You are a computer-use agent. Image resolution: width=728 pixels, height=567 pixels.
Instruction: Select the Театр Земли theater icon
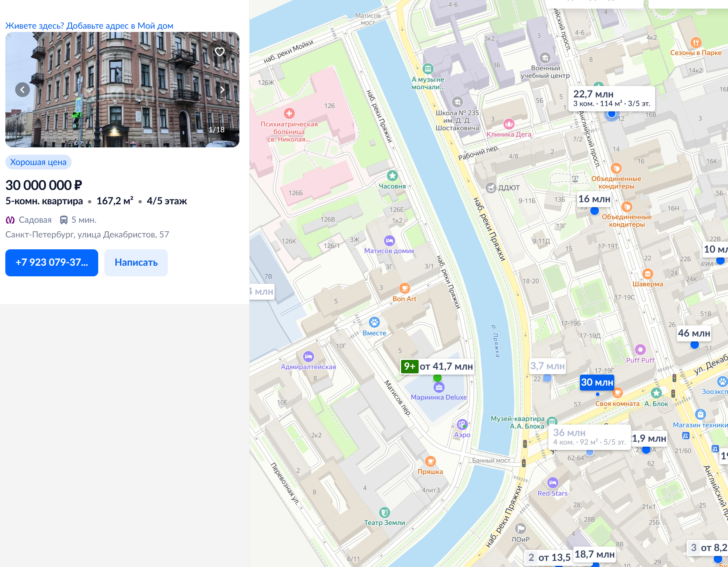coord(384,512)
